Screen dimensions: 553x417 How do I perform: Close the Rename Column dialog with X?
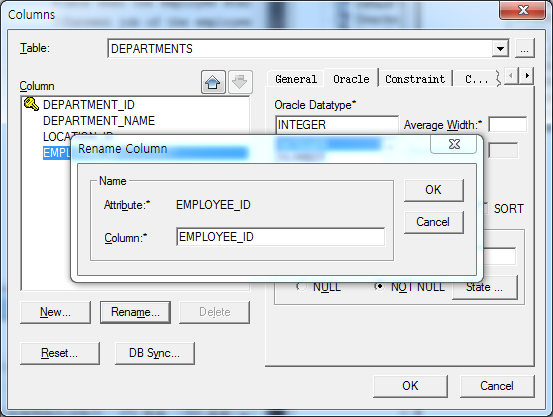tap(454, 144)
